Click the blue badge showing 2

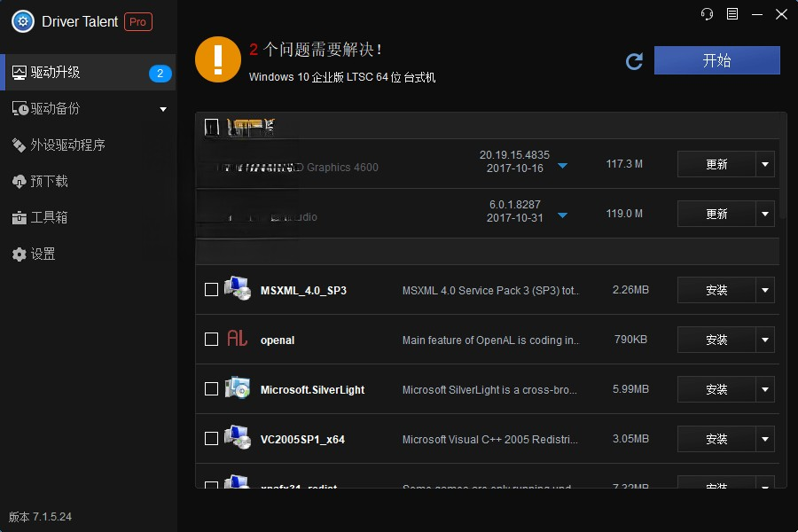(160, 74)
